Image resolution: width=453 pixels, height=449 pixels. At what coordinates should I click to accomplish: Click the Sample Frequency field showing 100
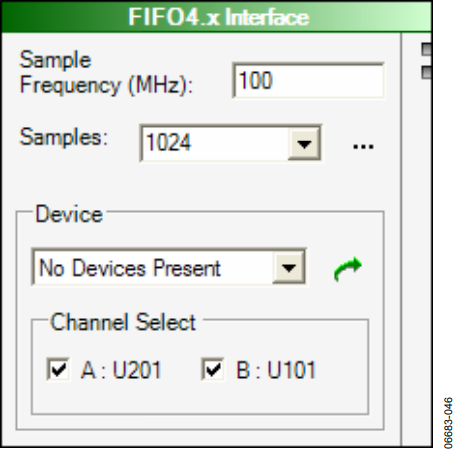coord(308,80)
